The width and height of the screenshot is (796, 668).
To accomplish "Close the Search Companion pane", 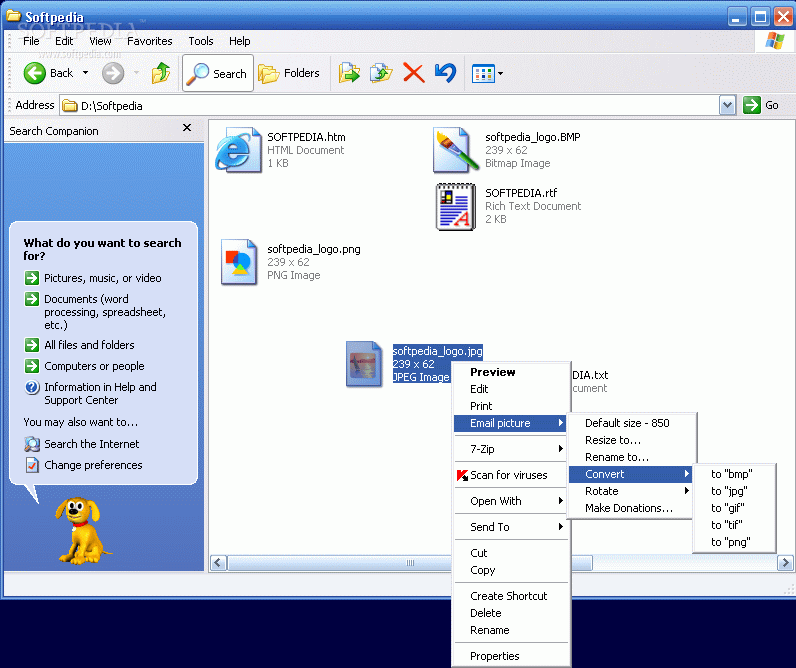I will tap(187, 128).
